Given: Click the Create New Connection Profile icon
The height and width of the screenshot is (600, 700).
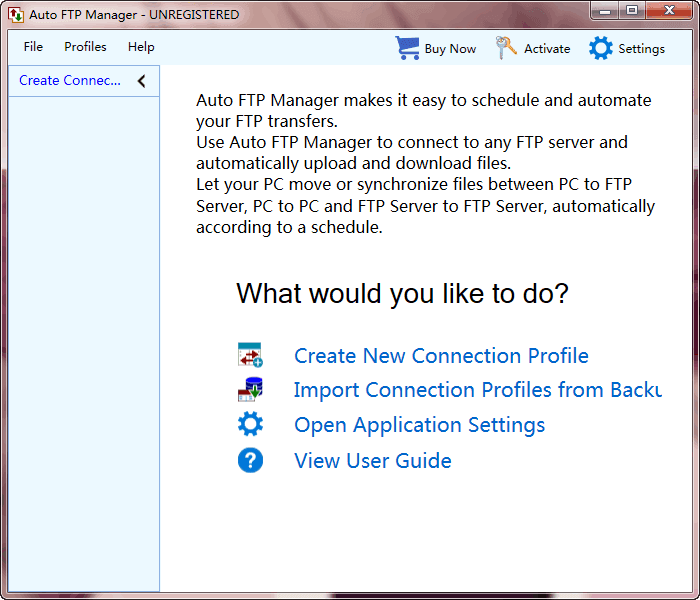Looking at the screenshot, I should point(250,355).
